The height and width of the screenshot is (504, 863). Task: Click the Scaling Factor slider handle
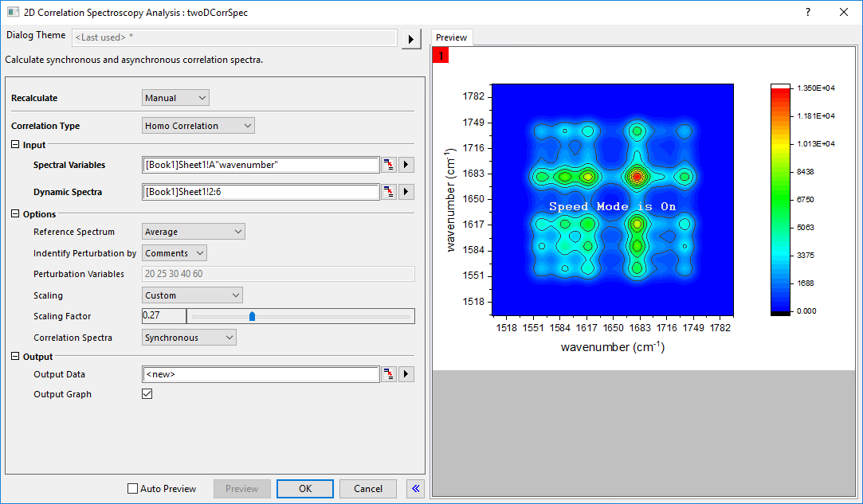click(x=252, y=316)
